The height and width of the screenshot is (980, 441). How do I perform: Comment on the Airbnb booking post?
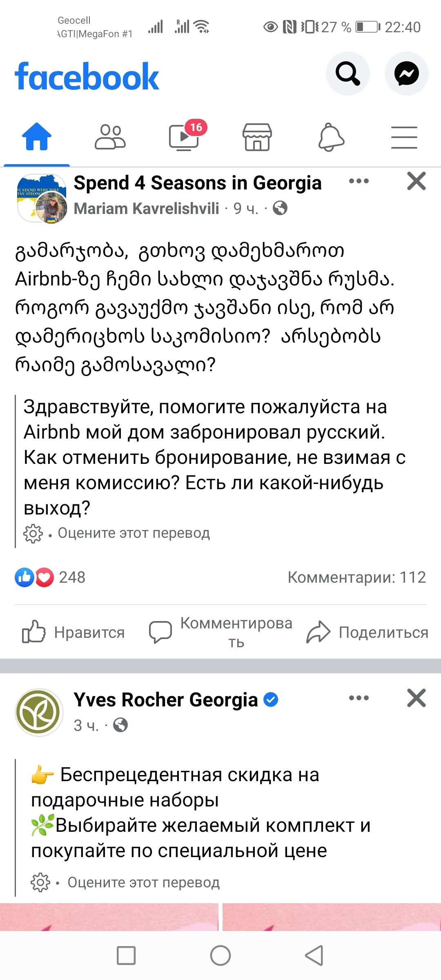[x=220, y=632]
